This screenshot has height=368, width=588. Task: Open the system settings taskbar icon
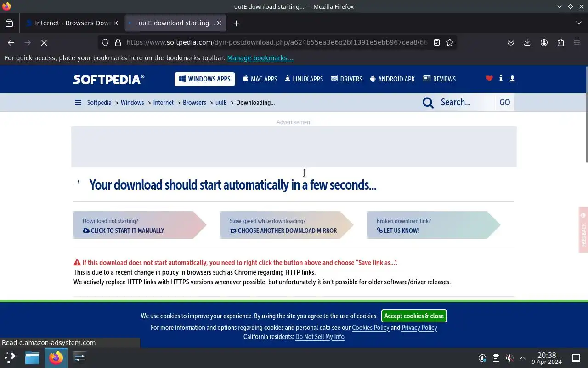pos(79,357)
